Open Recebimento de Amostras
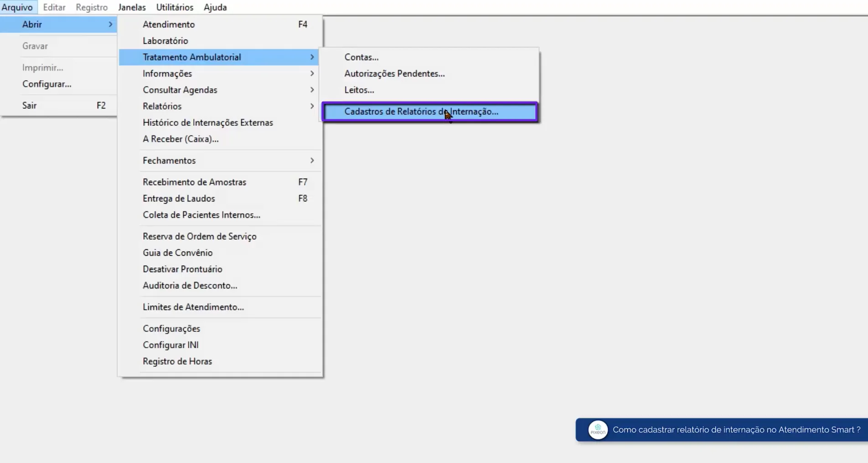Screen dimensions: 868x463 220,182
